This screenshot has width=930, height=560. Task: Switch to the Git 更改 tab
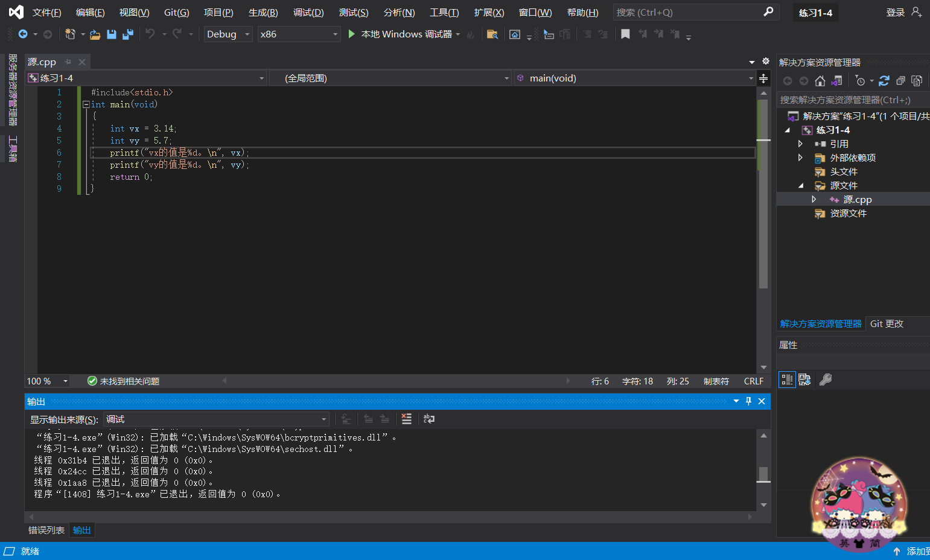tap(887, 323)
